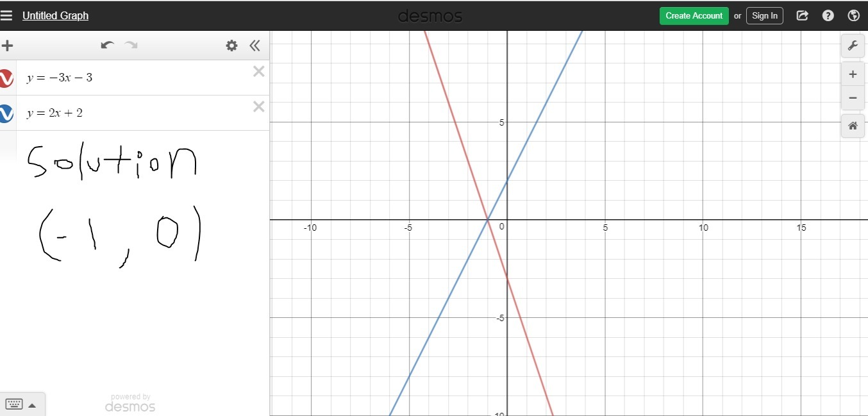Delete the y=-3x-3 expression
This screenshot has height=416, width=868.
pyautogui.click(x=258, y=72)
